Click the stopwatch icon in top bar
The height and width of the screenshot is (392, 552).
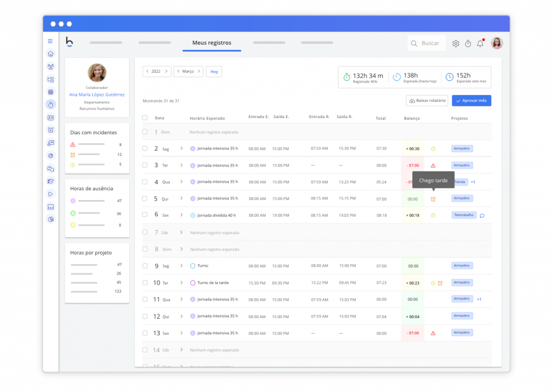click(x=468, y=44)
